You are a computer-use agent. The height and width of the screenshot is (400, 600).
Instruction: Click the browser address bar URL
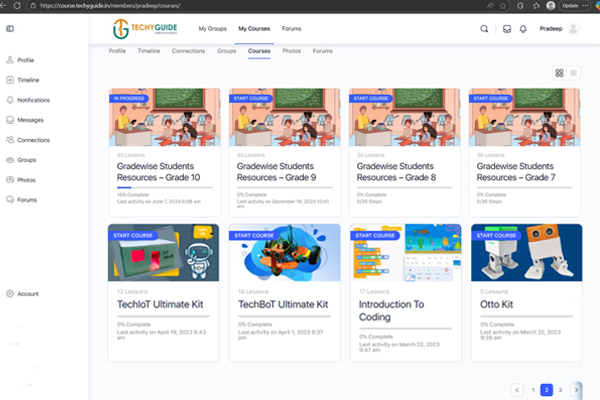coord(110,6)
